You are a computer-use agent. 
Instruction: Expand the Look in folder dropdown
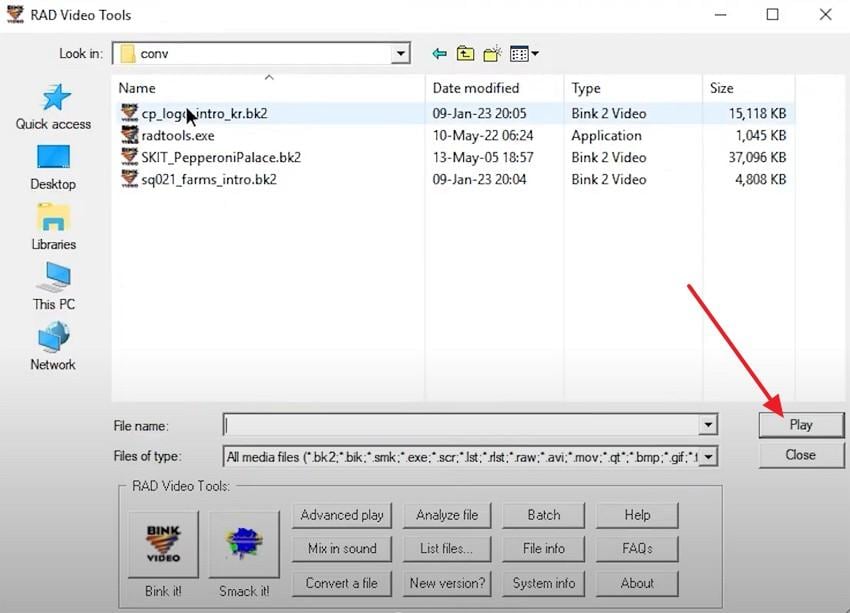pyautogui.click(x=400, y=54)
